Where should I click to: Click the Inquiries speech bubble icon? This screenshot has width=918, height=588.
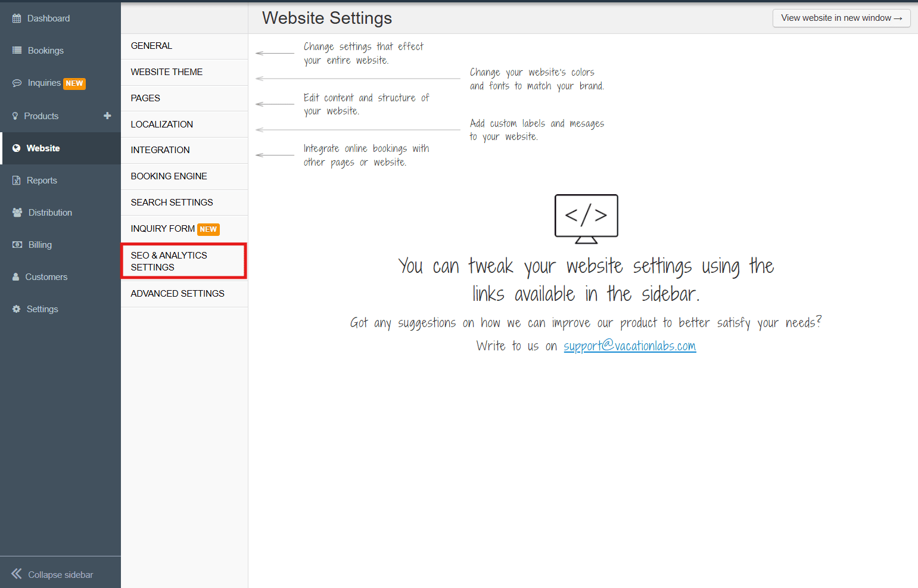(17, 83)
